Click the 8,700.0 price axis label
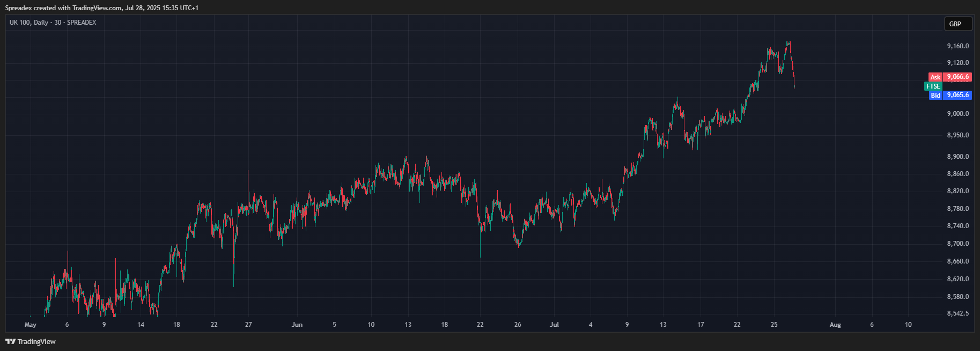Screen dimensions: 980x351 click(958, 244)
